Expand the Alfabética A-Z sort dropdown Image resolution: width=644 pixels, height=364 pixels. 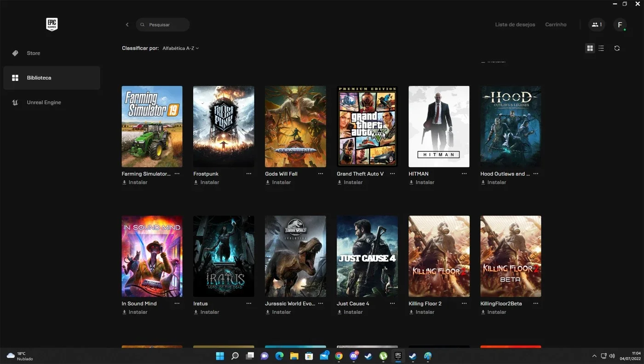click(x=180, y=48)
